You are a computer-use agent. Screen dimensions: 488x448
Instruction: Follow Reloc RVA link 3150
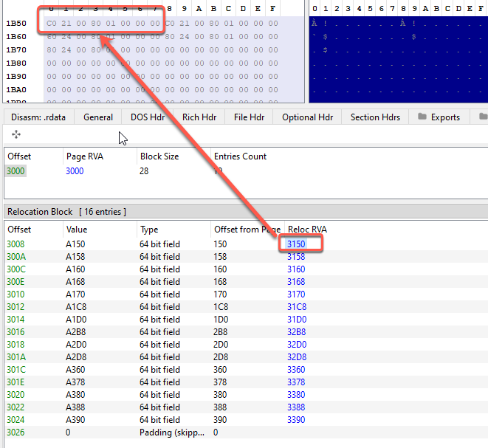(x=296, y=244)
